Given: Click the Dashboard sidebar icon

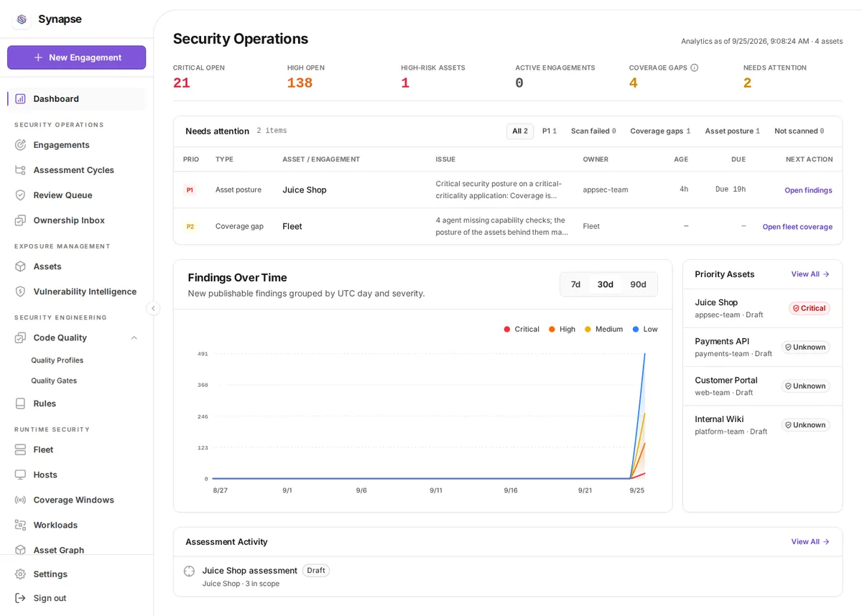Looking at the screenshot, I should pos(20,98).
